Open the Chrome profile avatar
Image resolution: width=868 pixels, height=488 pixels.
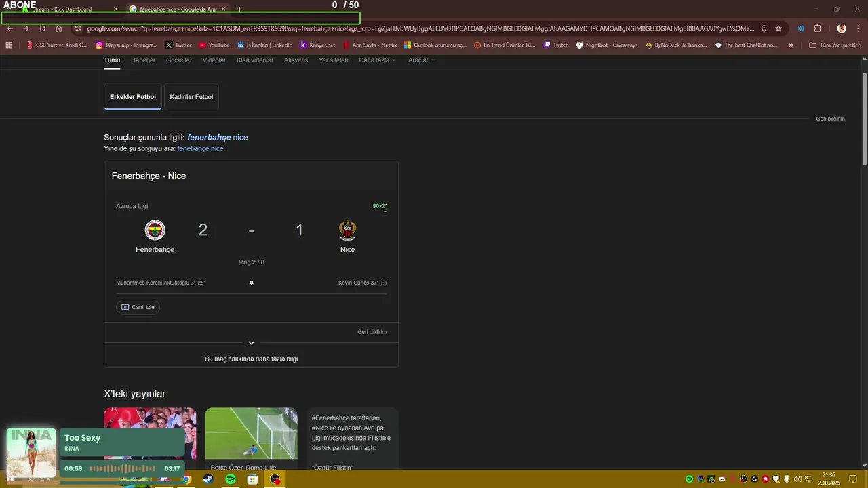pos(842,28)
